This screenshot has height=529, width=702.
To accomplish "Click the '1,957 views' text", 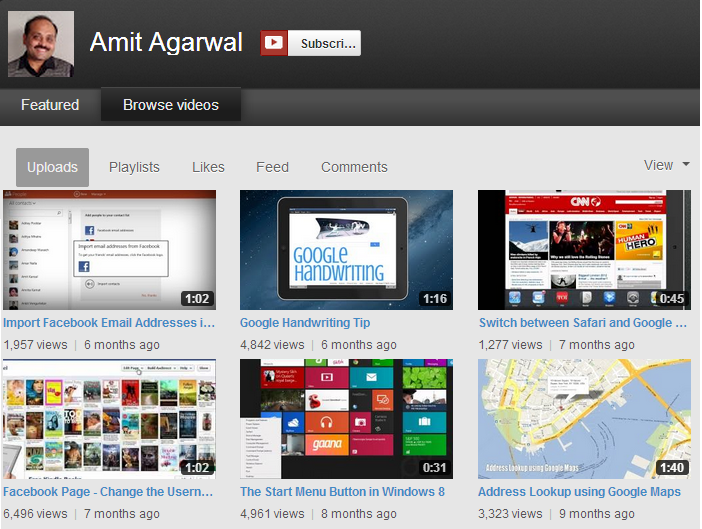I will (35, 345).
